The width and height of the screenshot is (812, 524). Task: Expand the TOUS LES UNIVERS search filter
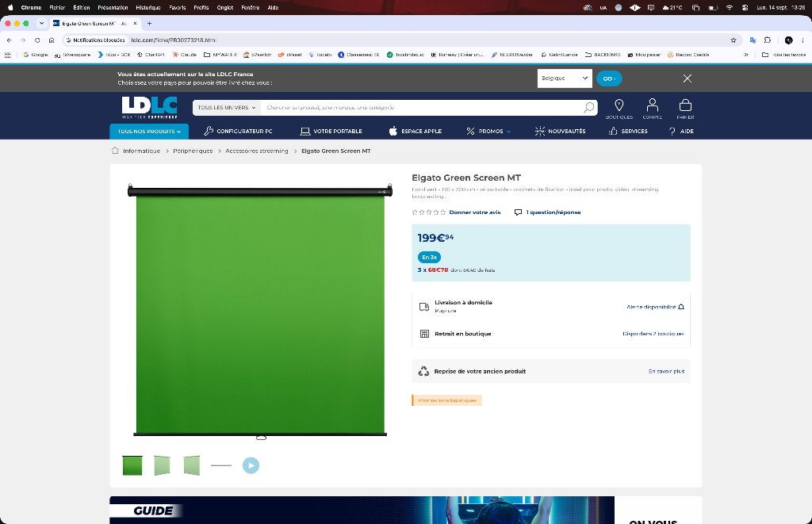click(x=226, y=107)
